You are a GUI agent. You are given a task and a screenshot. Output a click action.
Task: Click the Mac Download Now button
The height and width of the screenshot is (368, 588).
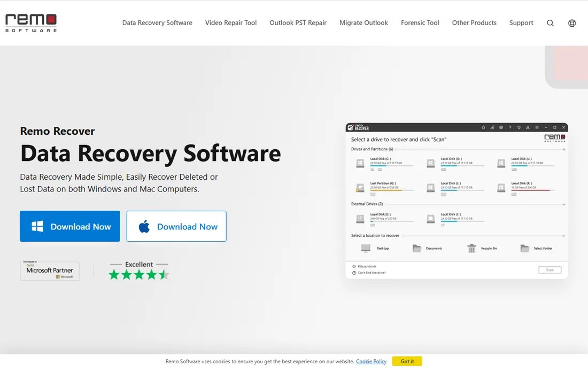point(176,226)
